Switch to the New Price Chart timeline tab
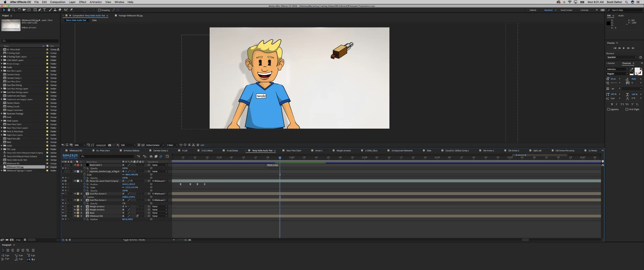This screenshot has height=270, width=644. coord(293,150)
